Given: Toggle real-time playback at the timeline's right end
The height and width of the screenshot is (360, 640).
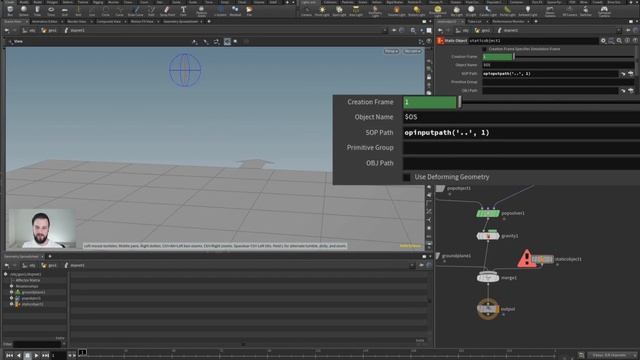Looking at the screenshot, I should pyautogui.click(x=581, y=355).
